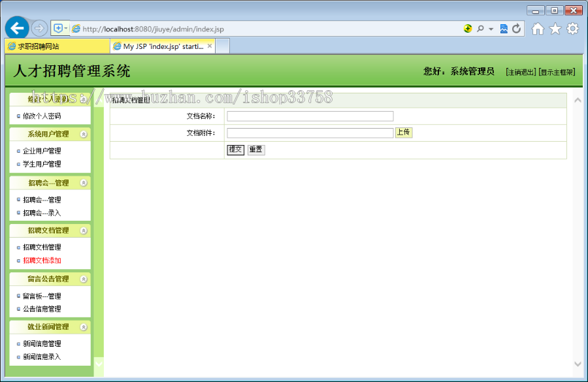The image size is (588, 382).
Task: Click the 上传 upload button
Action: point(404,132)
